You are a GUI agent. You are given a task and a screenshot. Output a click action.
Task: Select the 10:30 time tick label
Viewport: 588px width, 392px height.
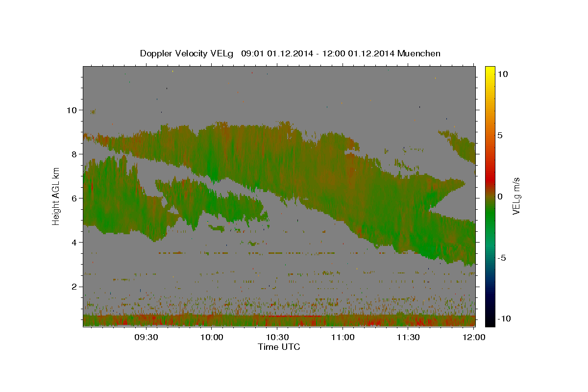click(x=277, y=338)
